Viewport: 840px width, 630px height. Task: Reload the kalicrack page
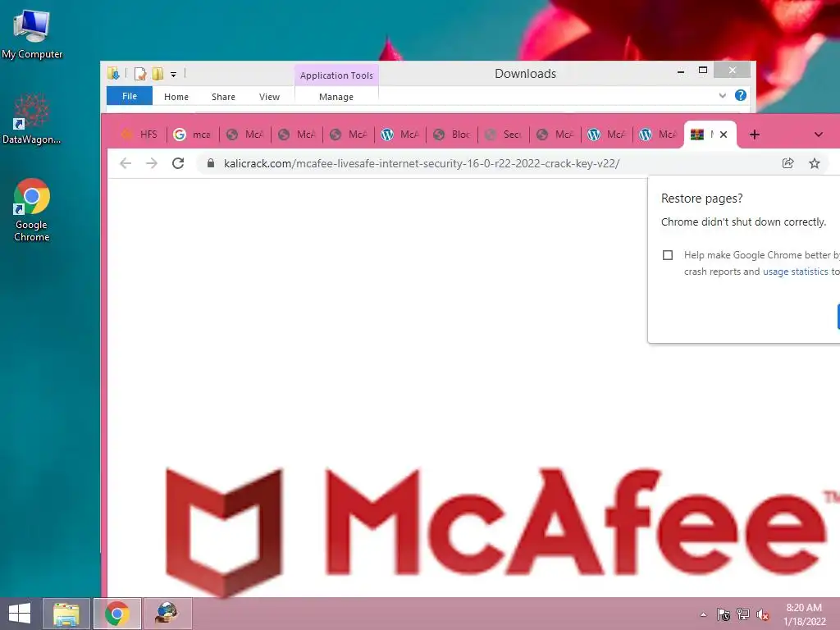178,163
